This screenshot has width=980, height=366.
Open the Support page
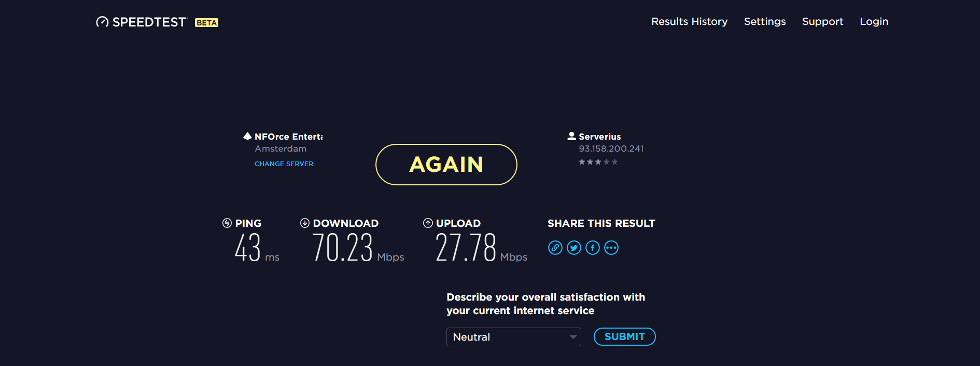pyautogui.click(x=822, y=22)
